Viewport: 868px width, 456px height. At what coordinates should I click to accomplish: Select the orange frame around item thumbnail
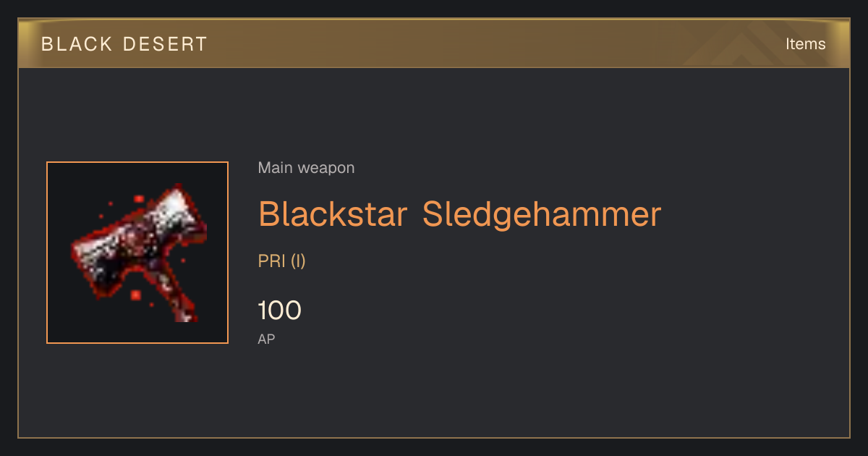pyautogui.click(x=137, y=253)
